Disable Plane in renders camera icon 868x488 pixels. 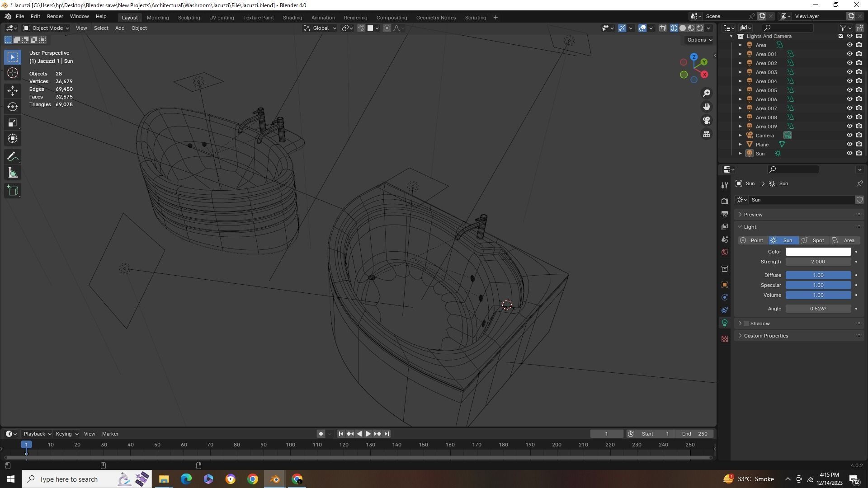[859, 145]
